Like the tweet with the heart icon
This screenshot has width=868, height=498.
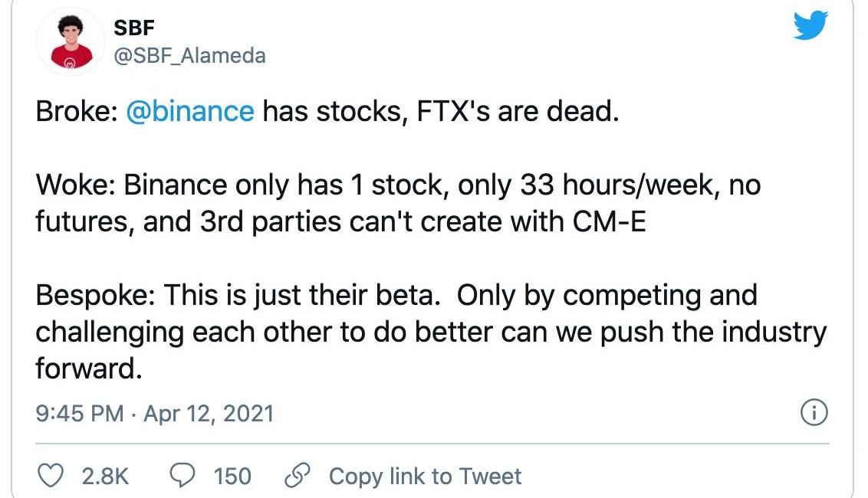(51, 476)
